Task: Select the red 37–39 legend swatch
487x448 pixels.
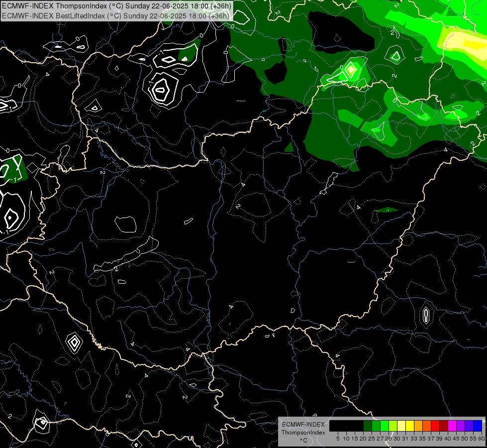Action: (435, 426)
